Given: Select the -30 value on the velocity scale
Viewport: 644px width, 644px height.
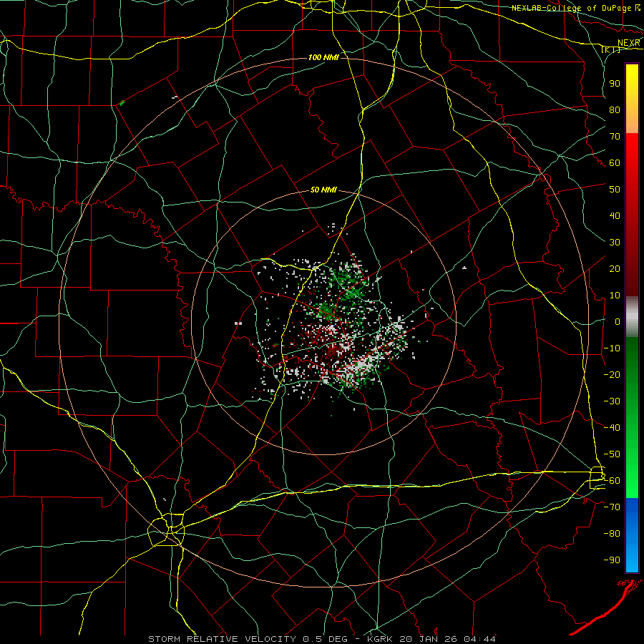Looking at the screenshot, I should point(612,401).
